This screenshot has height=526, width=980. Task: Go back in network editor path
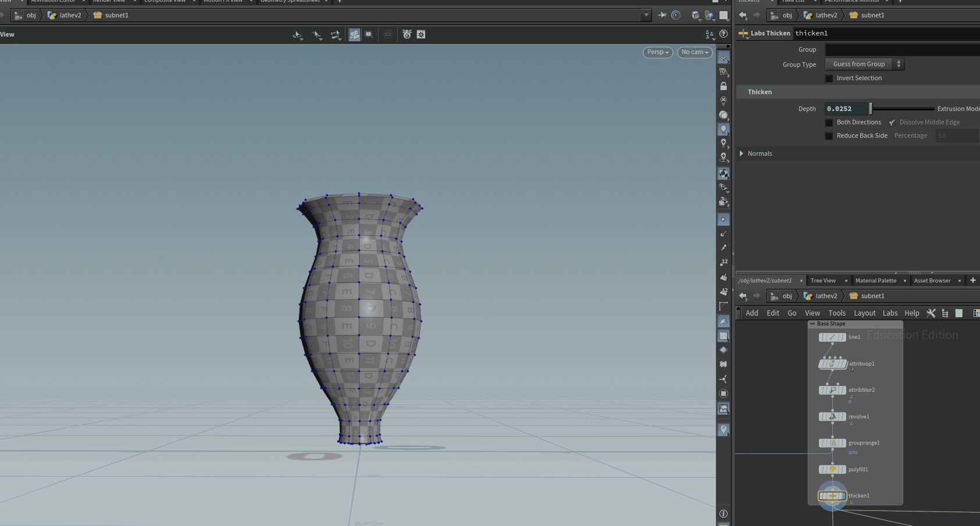[743, 296]
